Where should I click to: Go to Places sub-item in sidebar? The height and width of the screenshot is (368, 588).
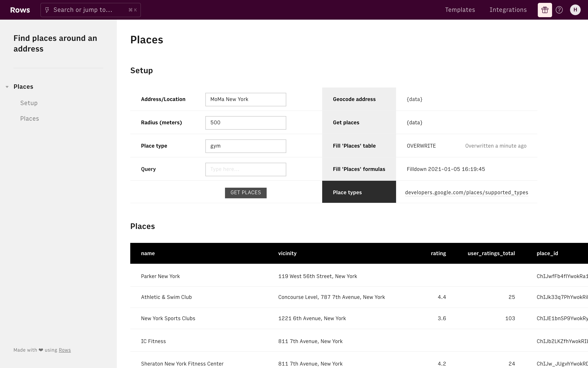[30, 119]
